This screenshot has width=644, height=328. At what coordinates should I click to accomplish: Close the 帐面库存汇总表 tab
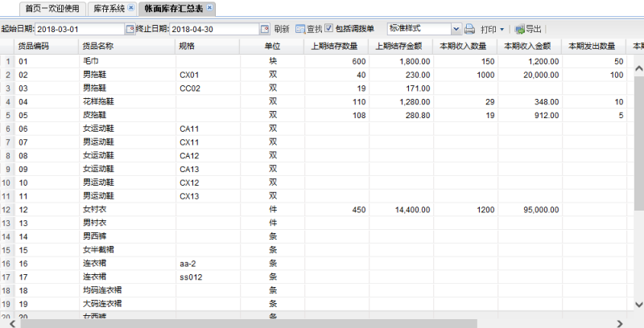(210, 8)
